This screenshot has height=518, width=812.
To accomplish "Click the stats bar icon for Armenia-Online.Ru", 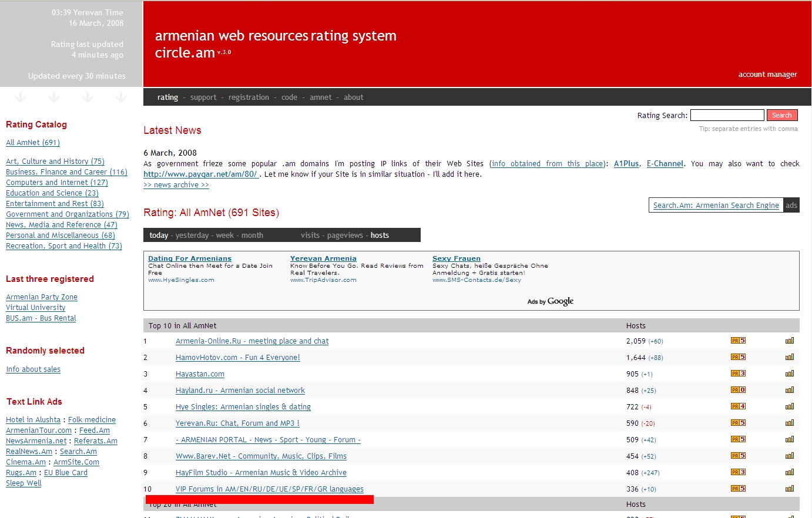I will click(789, 341).
